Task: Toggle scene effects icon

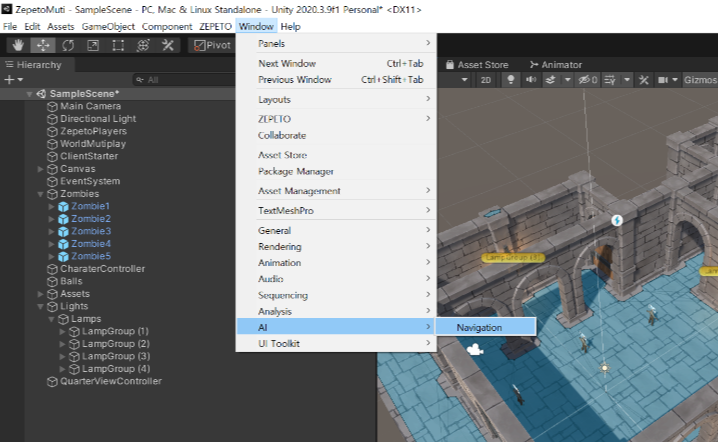Action: tap(551, 80)
